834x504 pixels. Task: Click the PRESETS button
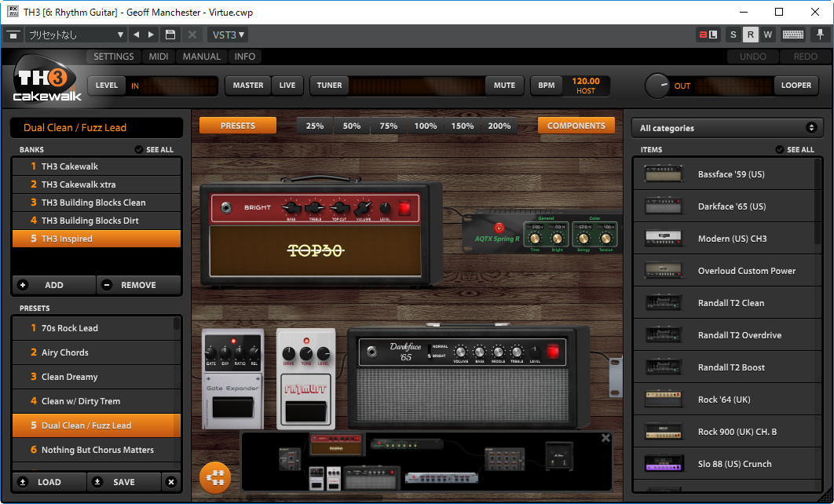point(238,126)
